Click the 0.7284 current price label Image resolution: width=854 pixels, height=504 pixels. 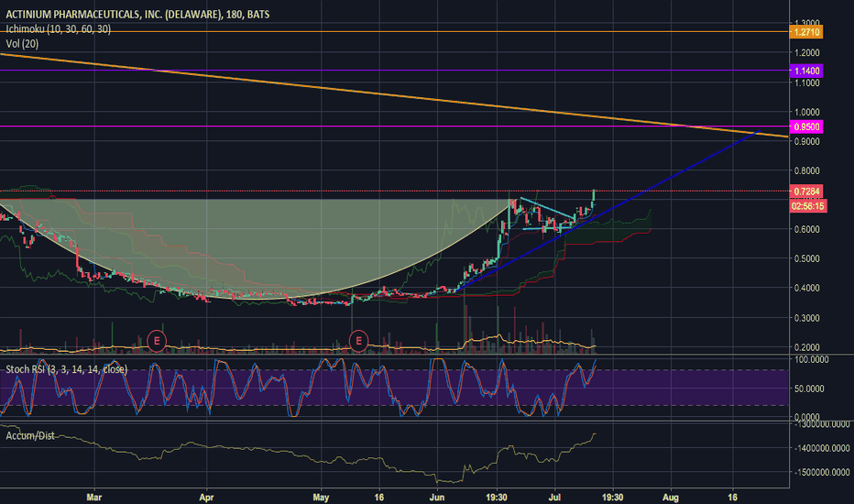806,192
